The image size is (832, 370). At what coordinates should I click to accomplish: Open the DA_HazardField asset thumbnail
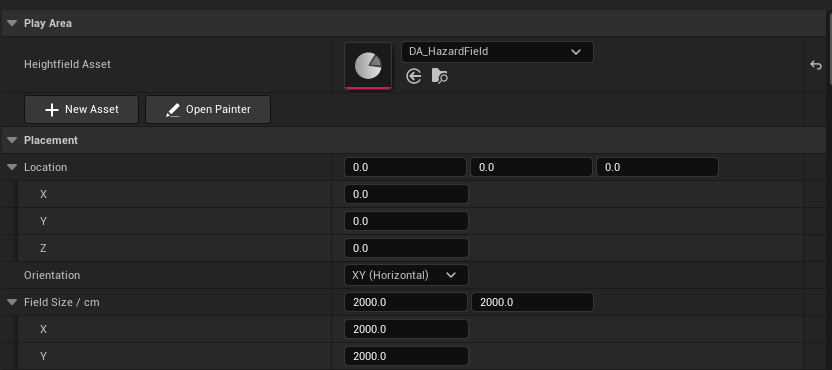click(368, 66)
